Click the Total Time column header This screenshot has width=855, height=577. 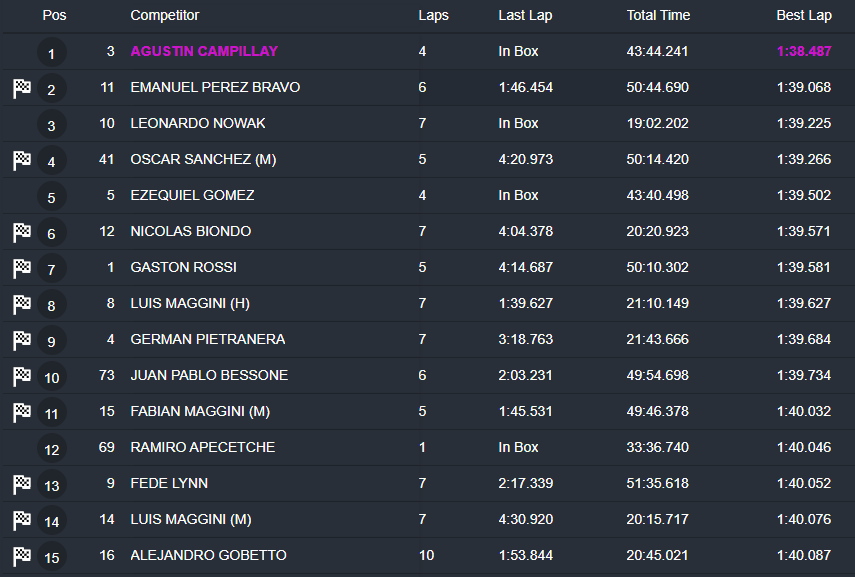pos(658,16)
